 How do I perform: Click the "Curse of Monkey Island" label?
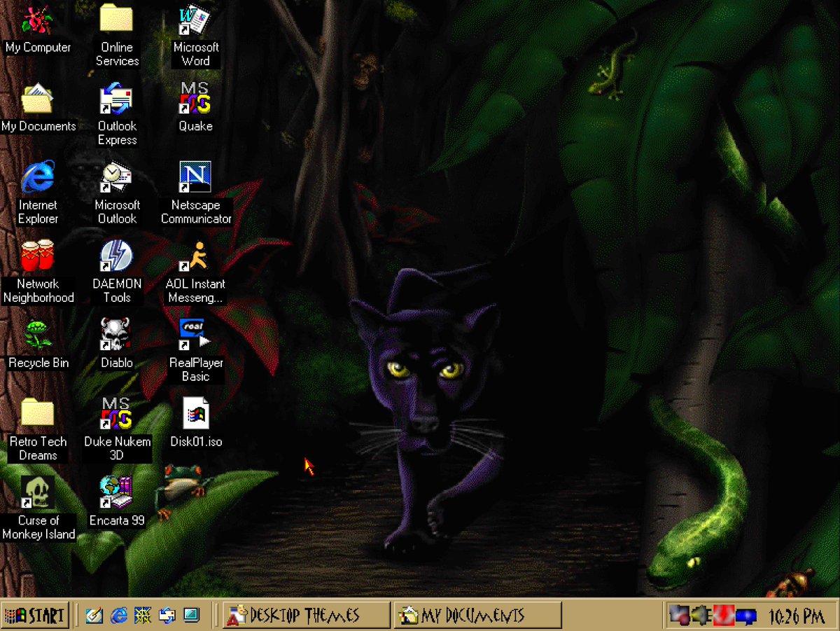tap(38, 527)
